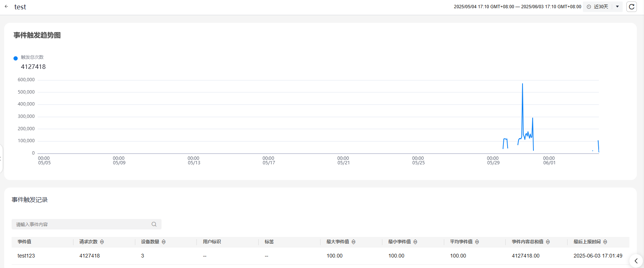Click the 2025-06-03 17:01:49 timestamp cell

tap(598, 256)
